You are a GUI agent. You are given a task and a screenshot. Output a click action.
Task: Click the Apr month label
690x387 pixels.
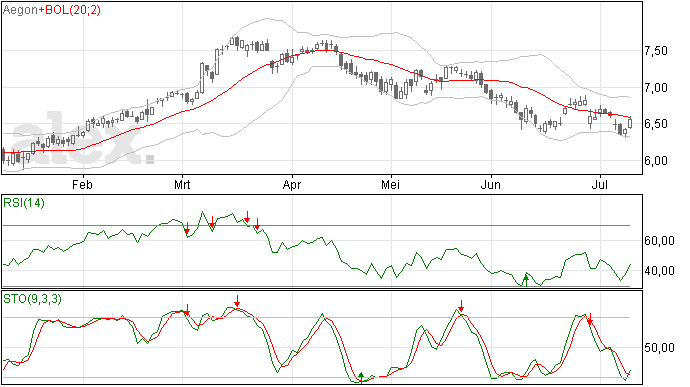pos(292,184)
